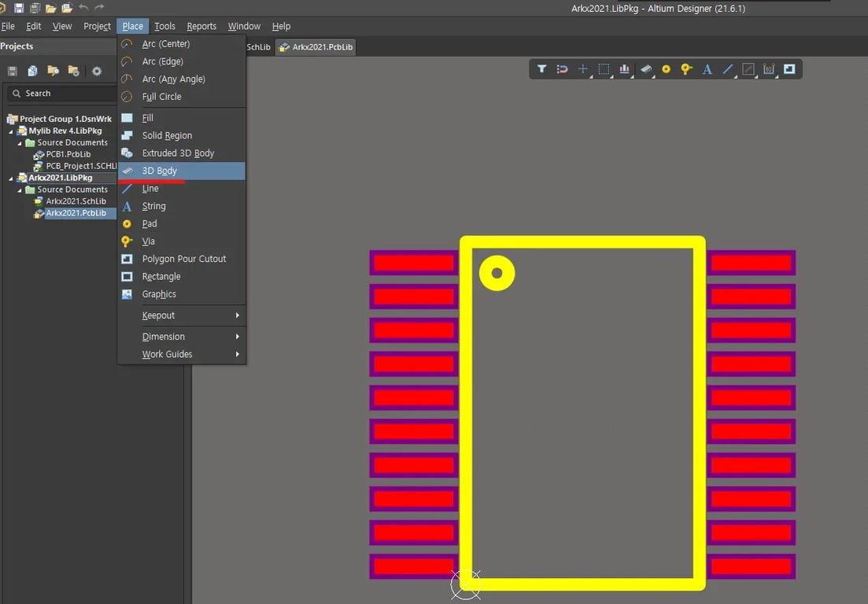This screenshot has height=604, width=868.
Task: Collapse the Arkx2021.LibPkg tree node
Action: pos(11,179)
